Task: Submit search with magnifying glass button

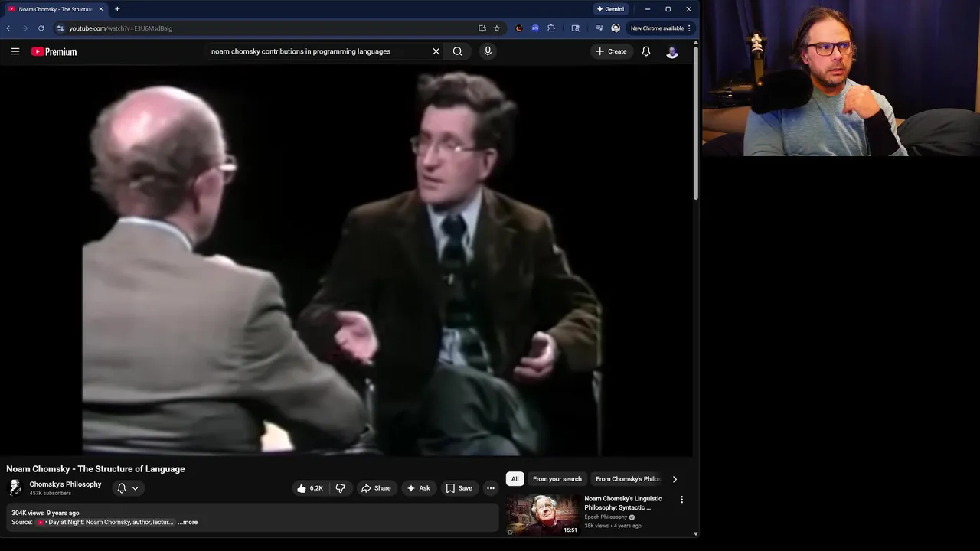Action: 457,51
